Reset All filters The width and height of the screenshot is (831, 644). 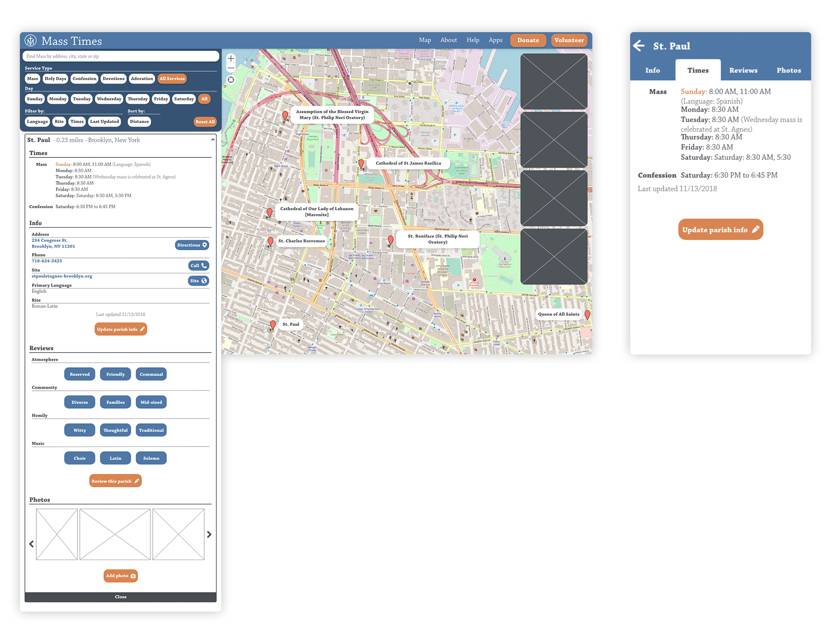pos(205,122)
